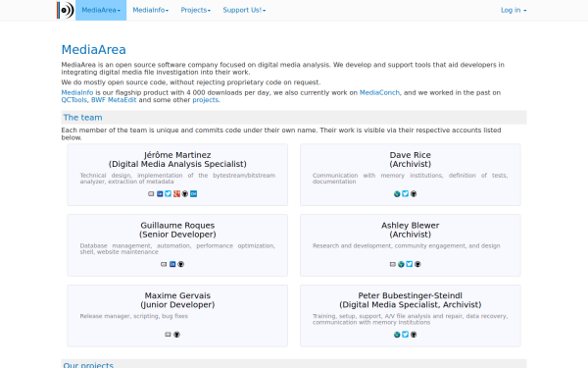588x368 pixels.
Task: Open the QCTools link
Action: click(x=74, y=100)
